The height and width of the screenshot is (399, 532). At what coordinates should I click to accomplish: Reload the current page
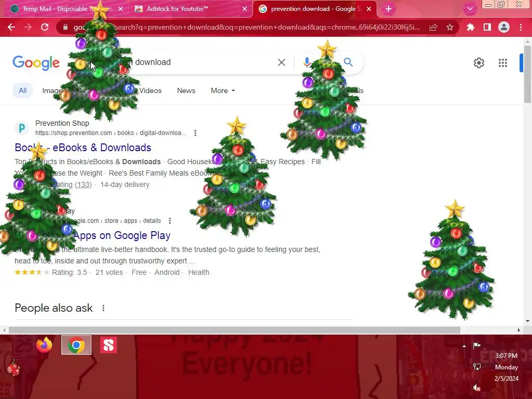[x=45, y=27]
